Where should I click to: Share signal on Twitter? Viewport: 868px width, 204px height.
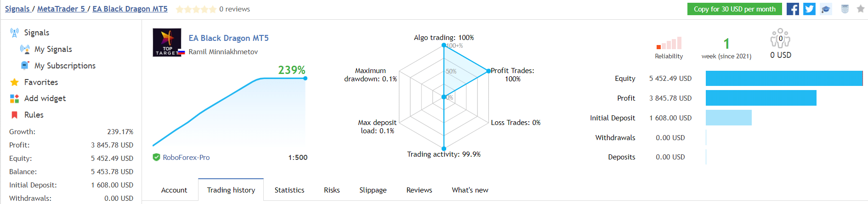click(x=809, y=9)
